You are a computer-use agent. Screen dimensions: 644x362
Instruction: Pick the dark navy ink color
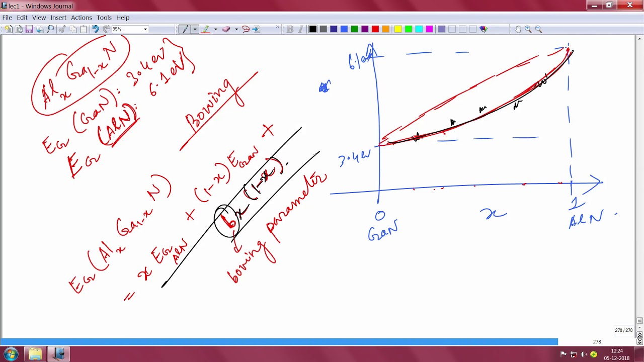tap(334, 29)
